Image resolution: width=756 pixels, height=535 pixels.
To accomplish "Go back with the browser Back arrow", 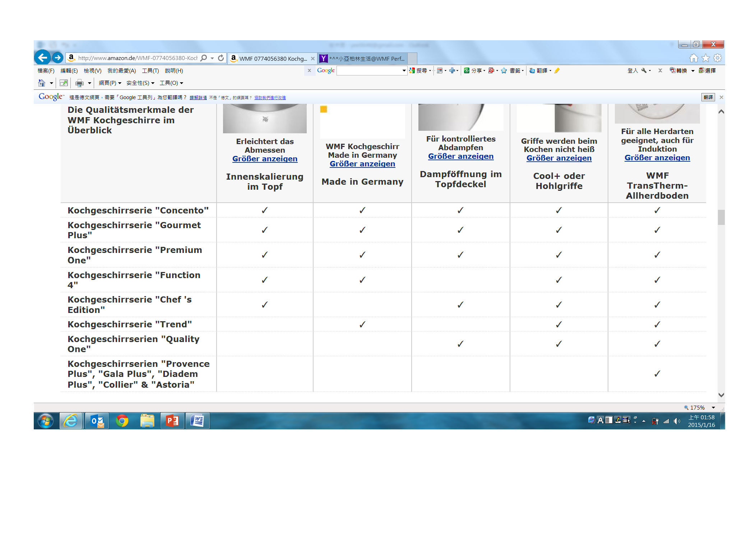I will click(42, 57).
